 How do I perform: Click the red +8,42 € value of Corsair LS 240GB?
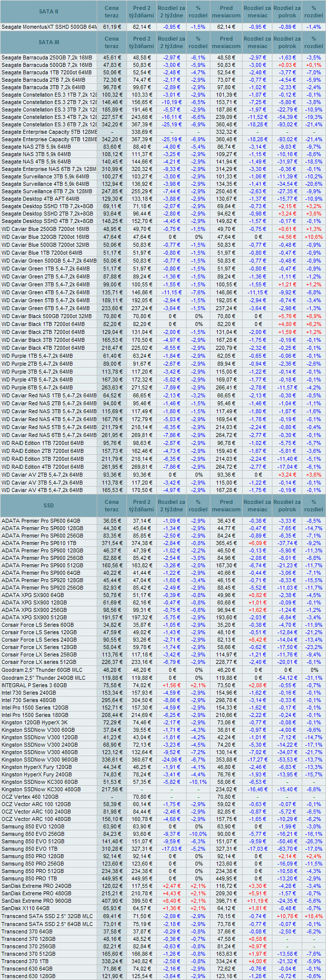(257, 640)
